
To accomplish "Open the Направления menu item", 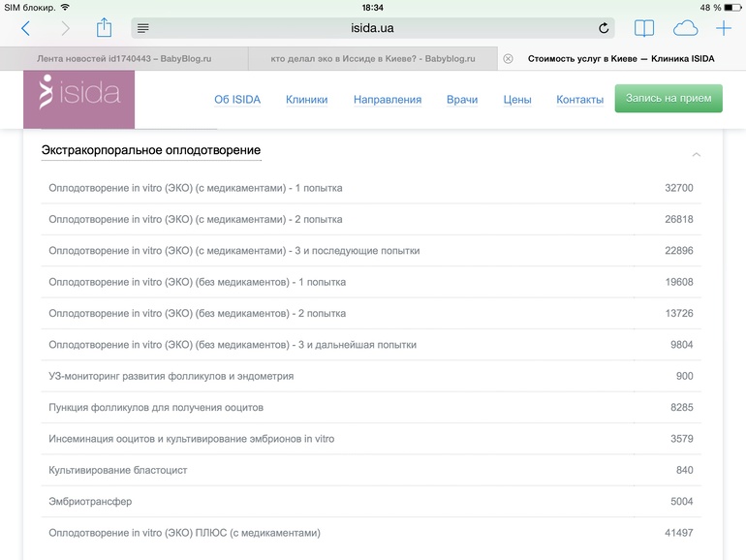I will [387, 99].
